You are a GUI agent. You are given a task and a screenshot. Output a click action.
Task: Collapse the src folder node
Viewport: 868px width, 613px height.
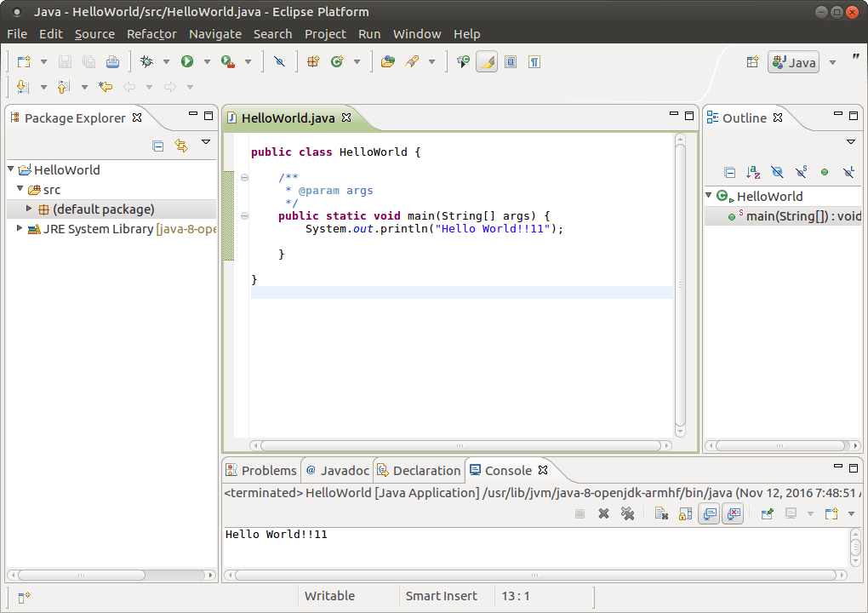pos(20,188)
